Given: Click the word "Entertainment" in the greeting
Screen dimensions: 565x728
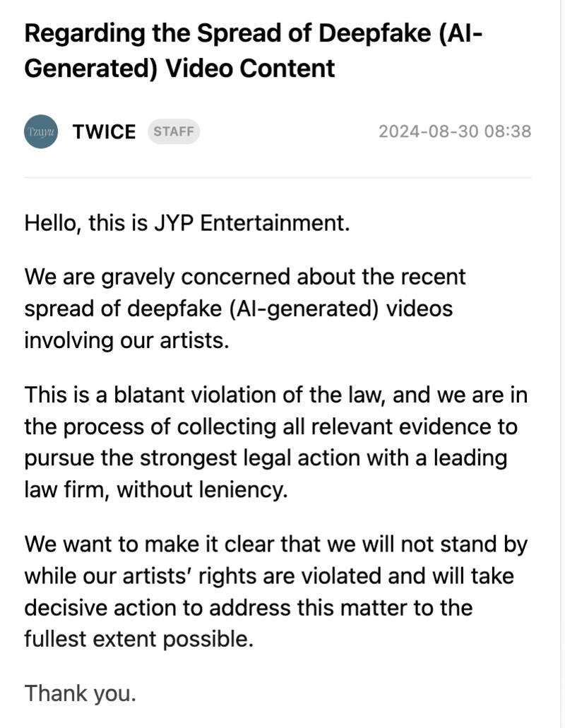Looking at the screenshot, I should (x=275, y=223).
